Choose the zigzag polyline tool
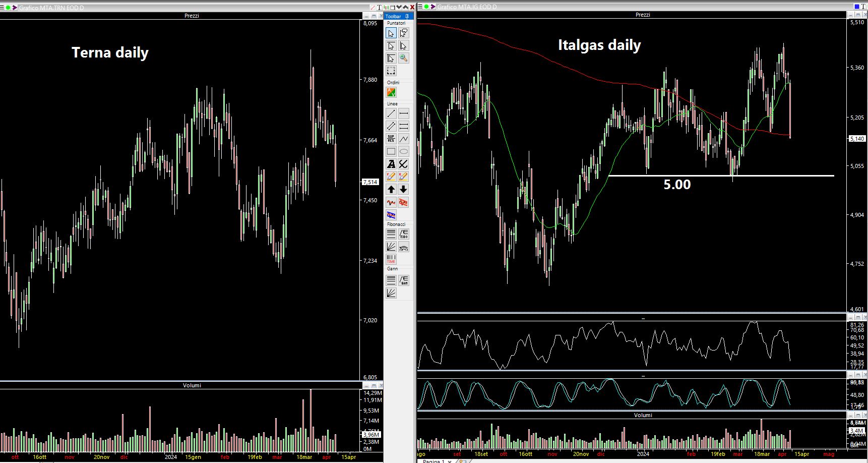This screenshot has width=868, height=463. [x=404, y=139]
